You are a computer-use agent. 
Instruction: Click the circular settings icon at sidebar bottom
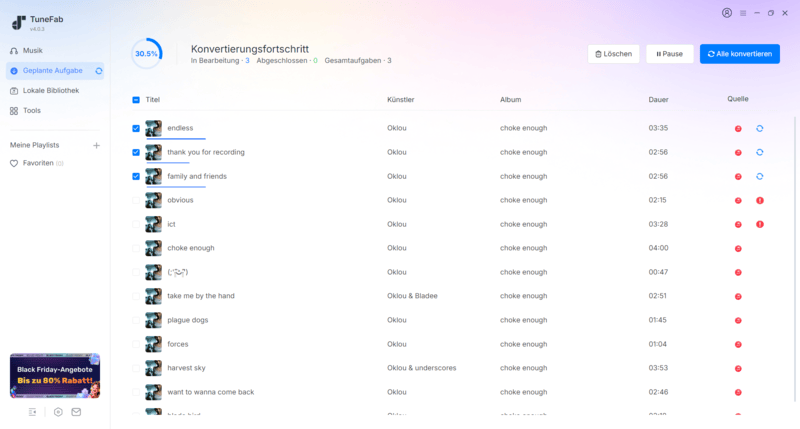coord(58,412)
